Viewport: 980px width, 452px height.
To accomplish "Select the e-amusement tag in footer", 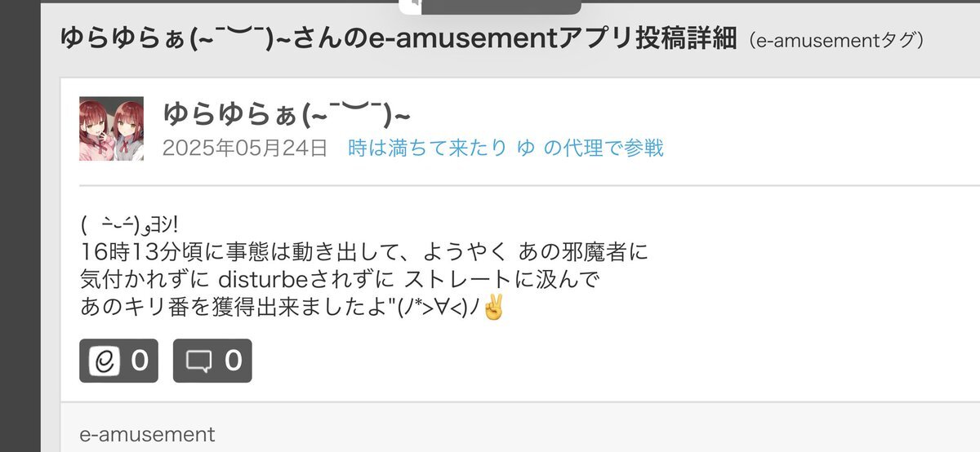I will (x=148, y=435).
